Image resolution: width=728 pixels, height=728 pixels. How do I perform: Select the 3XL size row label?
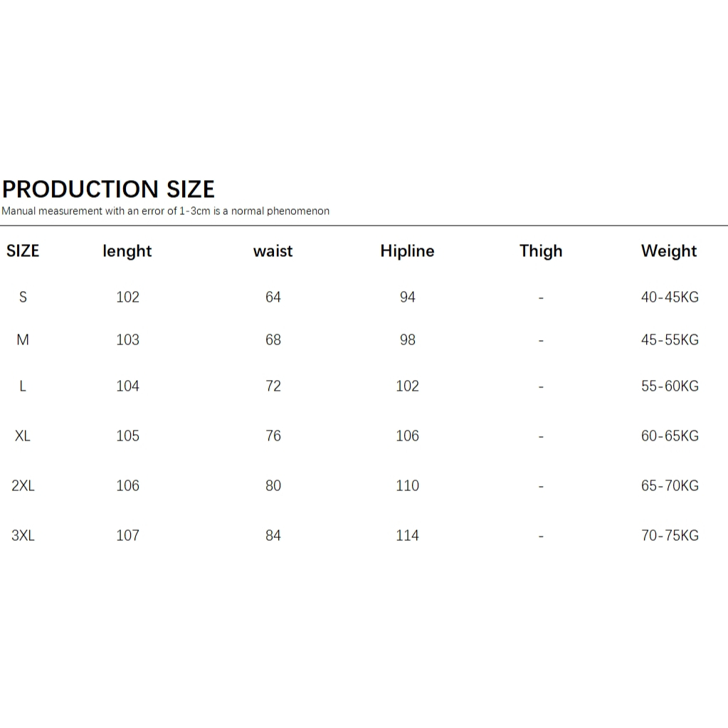pos(23,536)
